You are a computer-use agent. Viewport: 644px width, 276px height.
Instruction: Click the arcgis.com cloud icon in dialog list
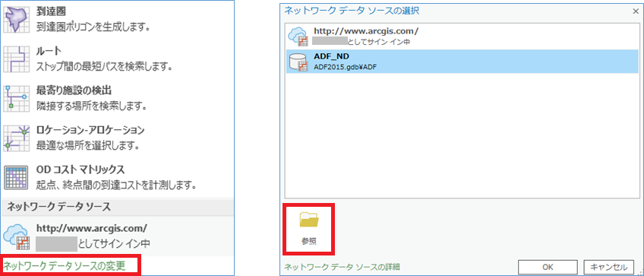click(x=298, y=36)
